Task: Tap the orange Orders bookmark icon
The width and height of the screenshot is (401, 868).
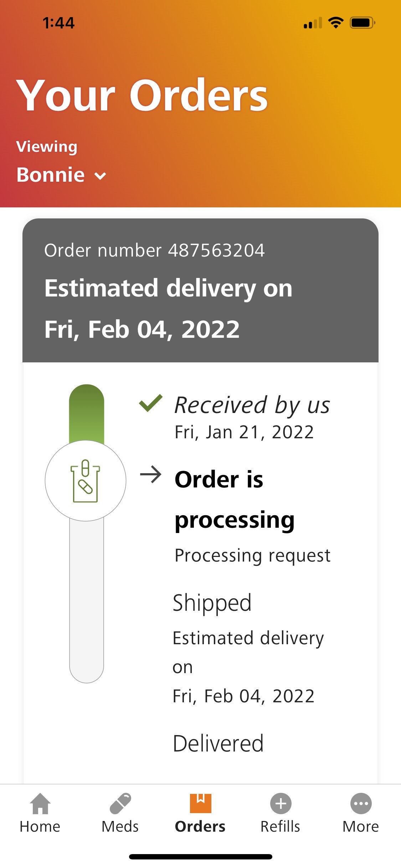Action: pos(200,803)
